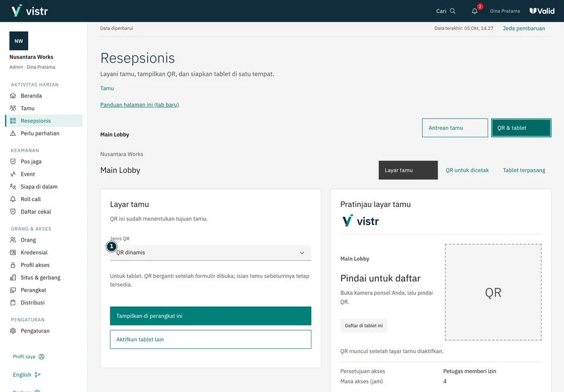Click the Tamu people icon in sidebar
The width and height of the screenshot is (564, 392).
coord(13,108)
